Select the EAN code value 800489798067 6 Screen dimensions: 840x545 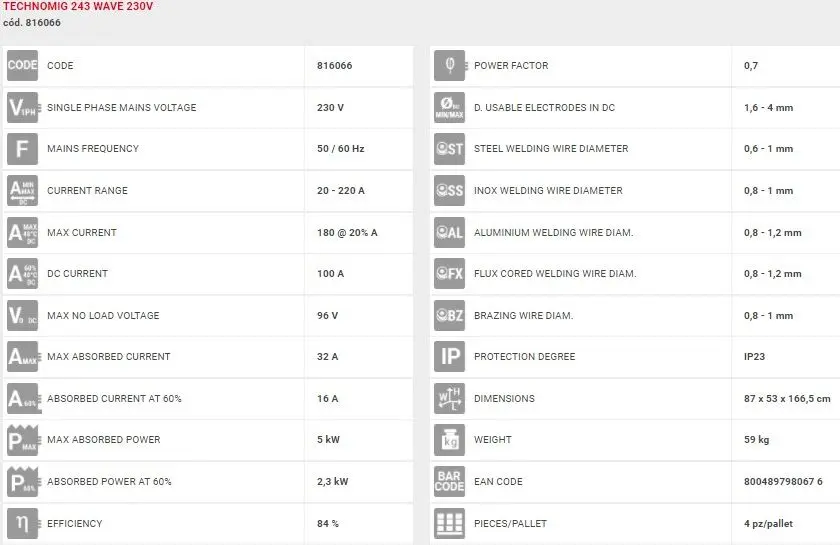(x=783, y=482)
